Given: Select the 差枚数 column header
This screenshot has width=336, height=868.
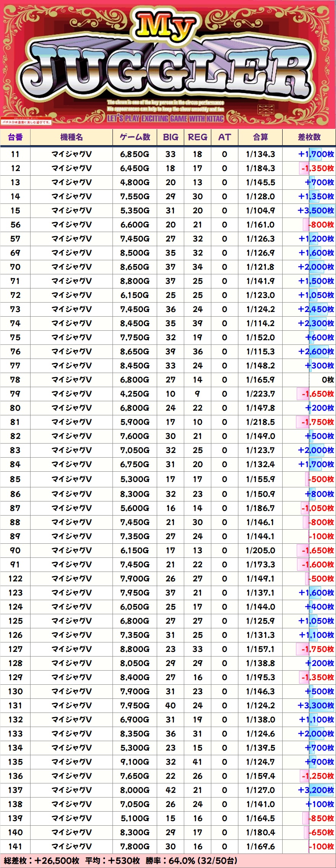Looking at the screenshot, I should [x=309, y=137].
